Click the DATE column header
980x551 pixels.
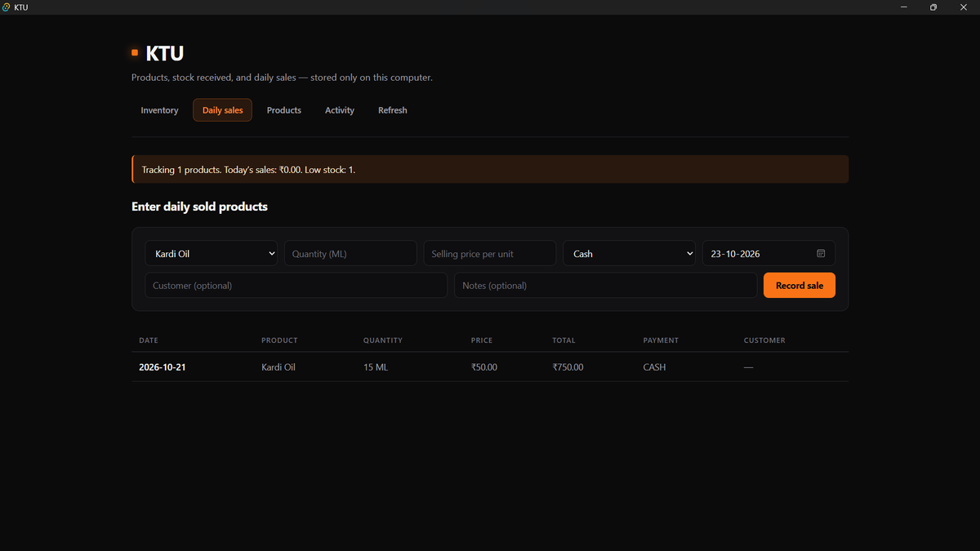click(x=149, y=340)
